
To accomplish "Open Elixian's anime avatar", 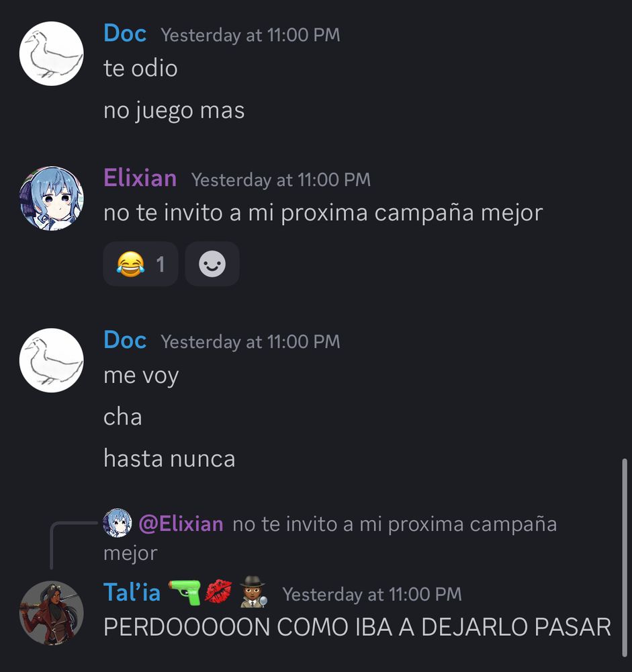I will coord(52,198).
